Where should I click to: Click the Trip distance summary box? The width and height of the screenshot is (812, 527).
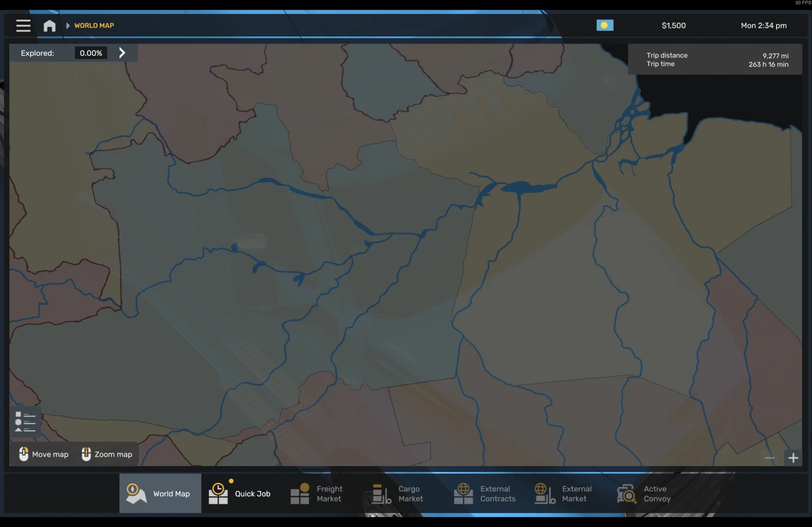coord(715,59)
